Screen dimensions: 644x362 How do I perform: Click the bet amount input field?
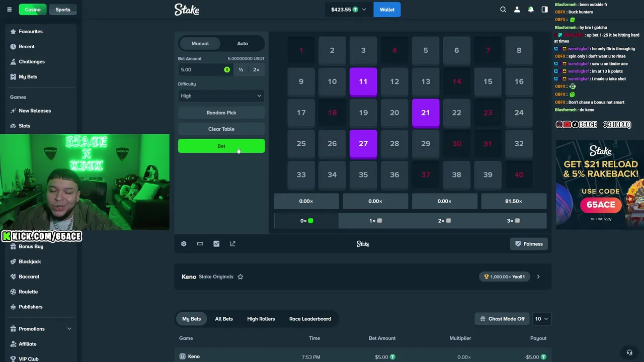[x=205, y=70]
